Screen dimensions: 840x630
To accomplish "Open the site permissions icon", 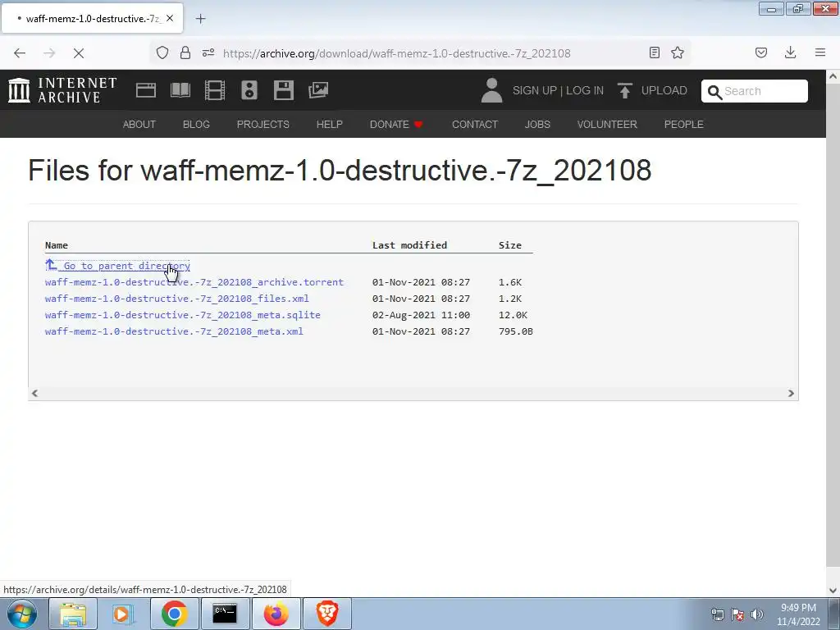I will [x=208, y=52].
